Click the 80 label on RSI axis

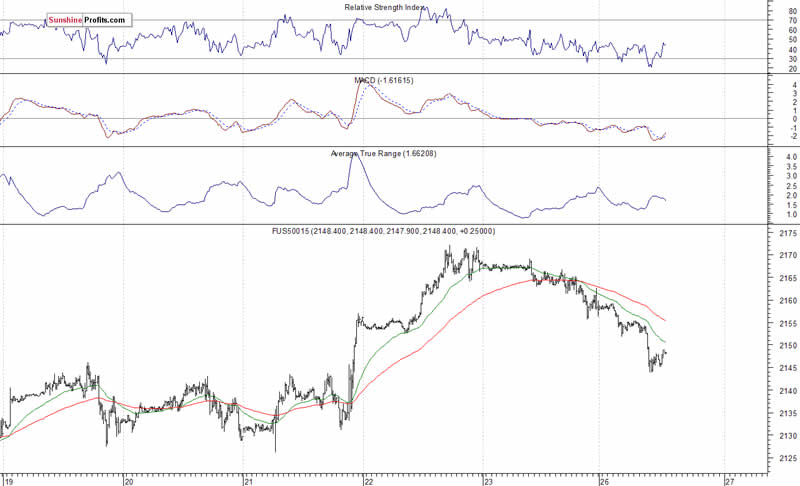[x=793, y=11]
